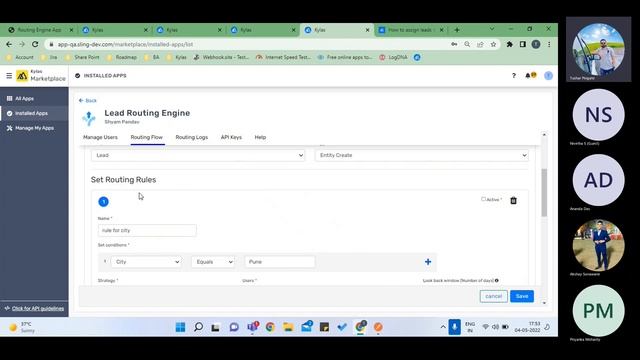640x360 pixels.
Task: Switch to the Routing Engine App browser tab
Action: click(39, 30)
